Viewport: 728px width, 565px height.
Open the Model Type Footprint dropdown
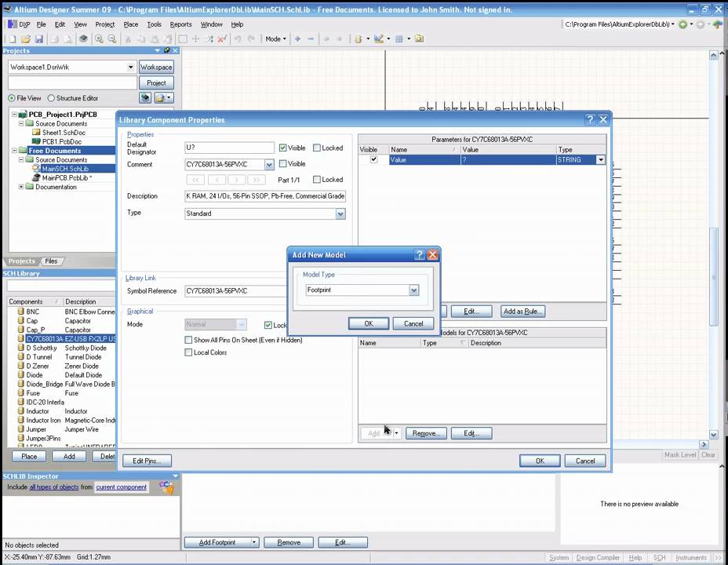click(x=413, y=290)
